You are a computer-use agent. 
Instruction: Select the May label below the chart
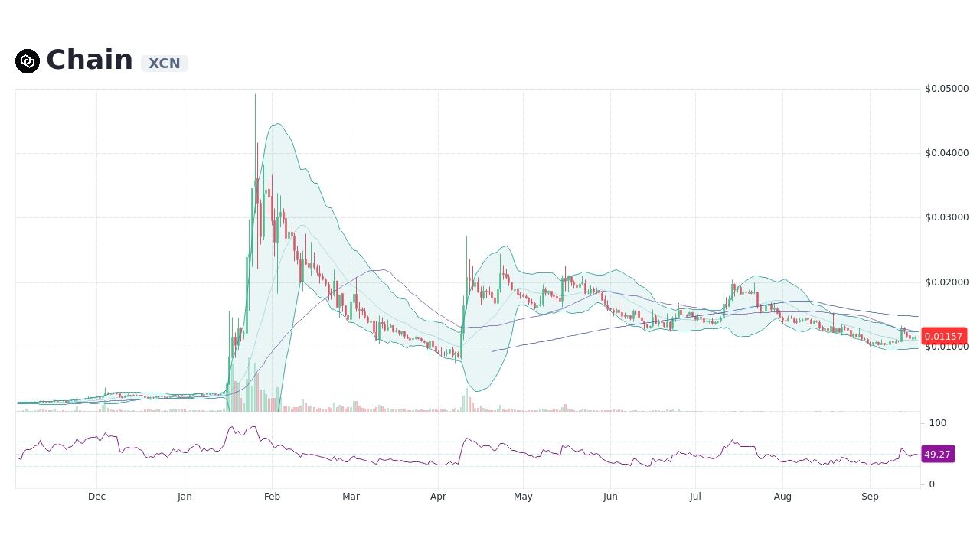523,496
